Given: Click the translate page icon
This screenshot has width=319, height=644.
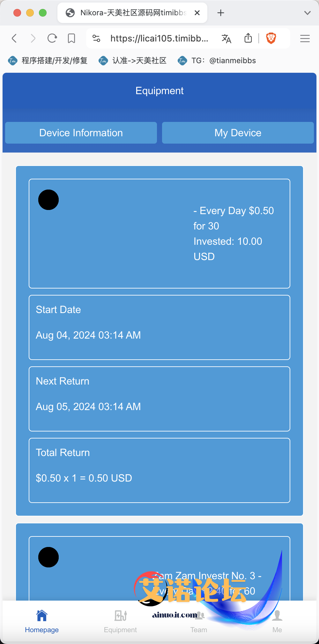Looking at the screenshot, I should 226,39.
